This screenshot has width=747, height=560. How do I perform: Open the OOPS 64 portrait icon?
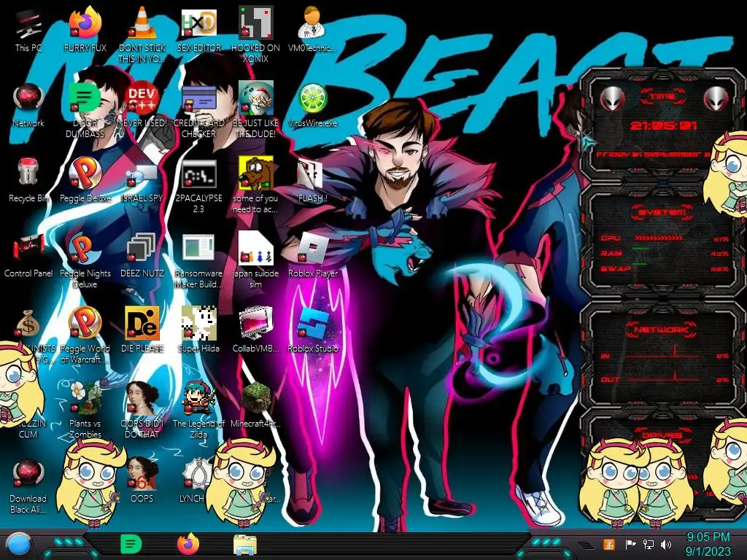click(x=142, y=473)
